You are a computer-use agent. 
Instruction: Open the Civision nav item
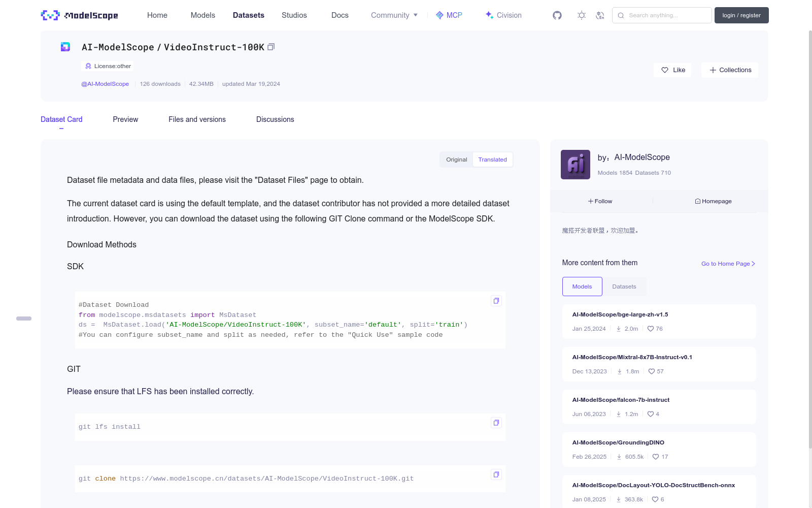tap(503, 15)
